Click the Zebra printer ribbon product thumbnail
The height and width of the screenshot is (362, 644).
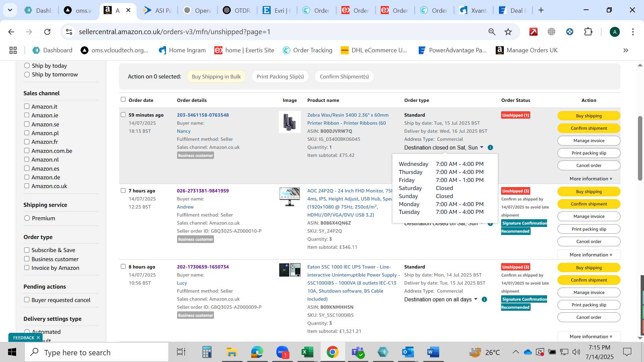290,122
